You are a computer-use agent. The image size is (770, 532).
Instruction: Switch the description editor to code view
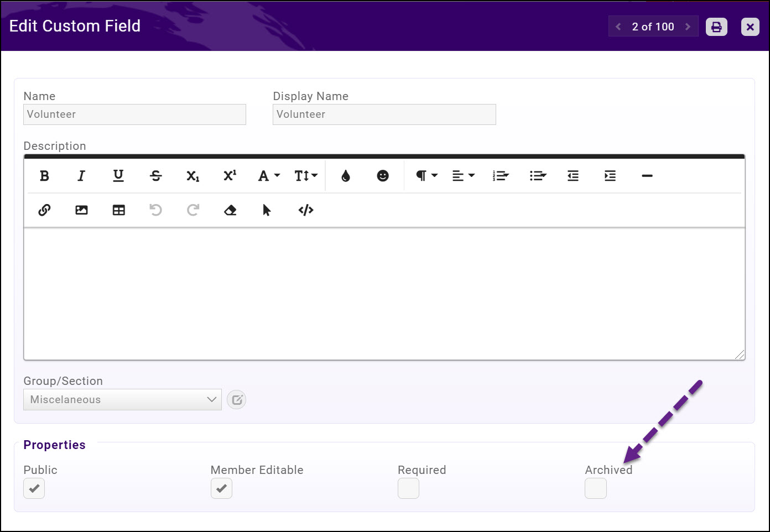305,210
